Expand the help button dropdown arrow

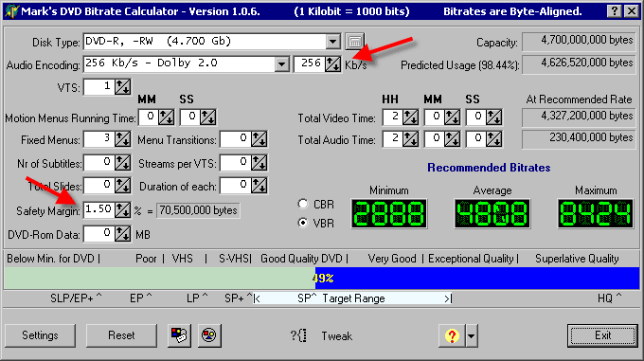(x=471, y=335)
